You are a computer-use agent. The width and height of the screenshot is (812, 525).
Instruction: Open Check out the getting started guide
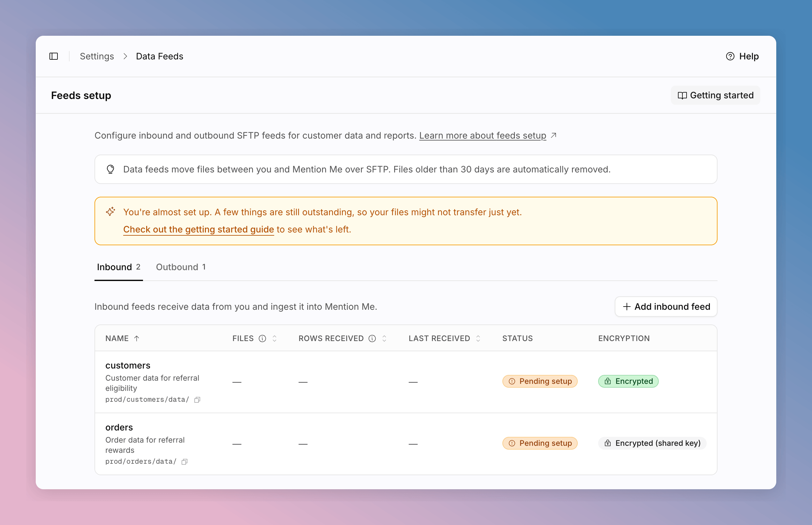[199, 229]
